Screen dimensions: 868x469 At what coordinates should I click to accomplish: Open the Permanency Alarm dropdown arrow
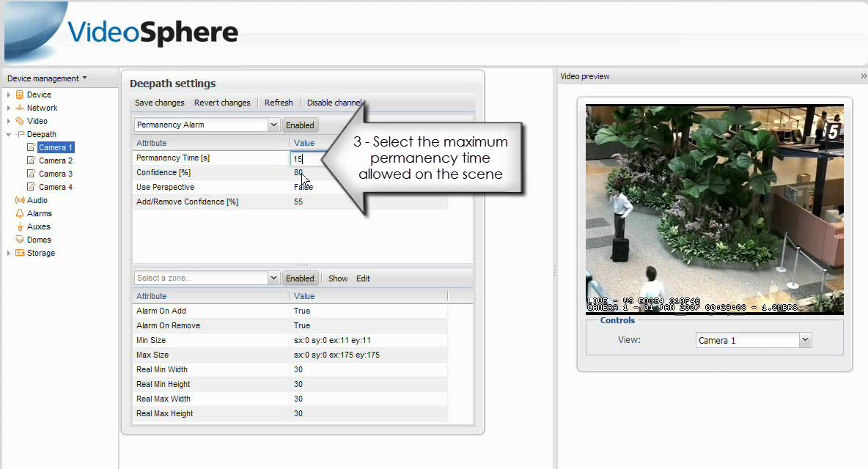273,125
